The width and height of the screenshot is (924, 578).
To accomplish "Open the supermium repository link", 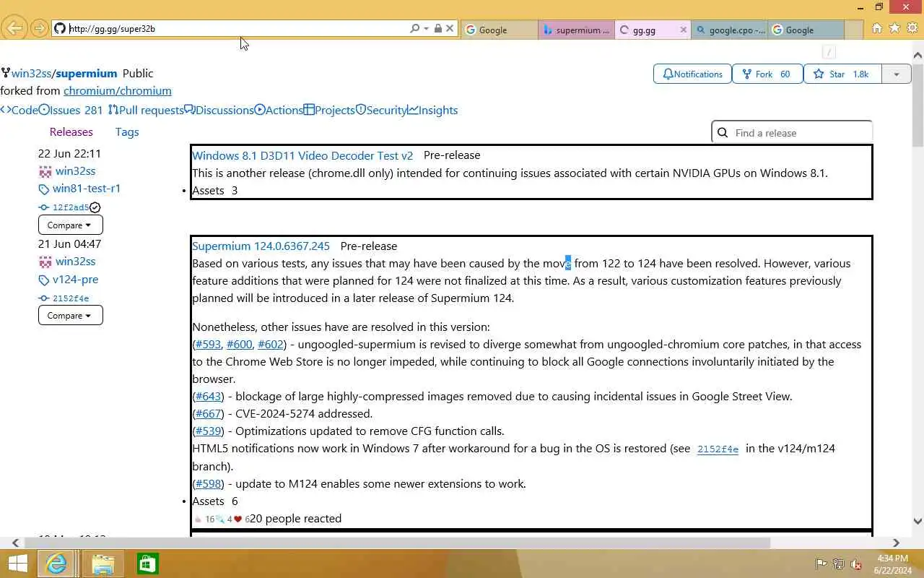I will point(86,73).
